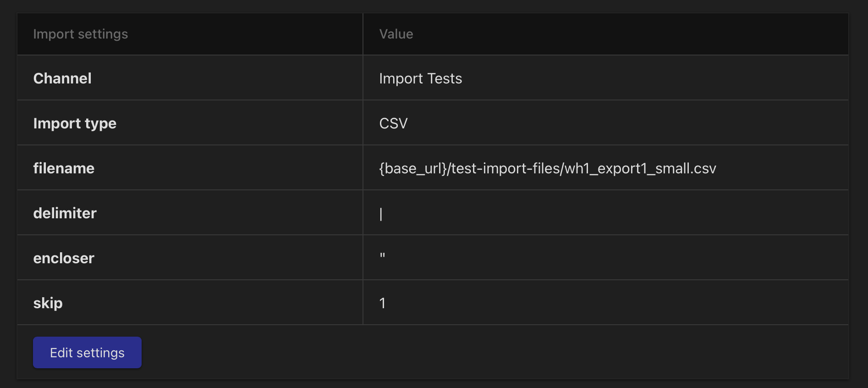Click empty area of Channel value cell
868x388 pixels.
(655, 78)
